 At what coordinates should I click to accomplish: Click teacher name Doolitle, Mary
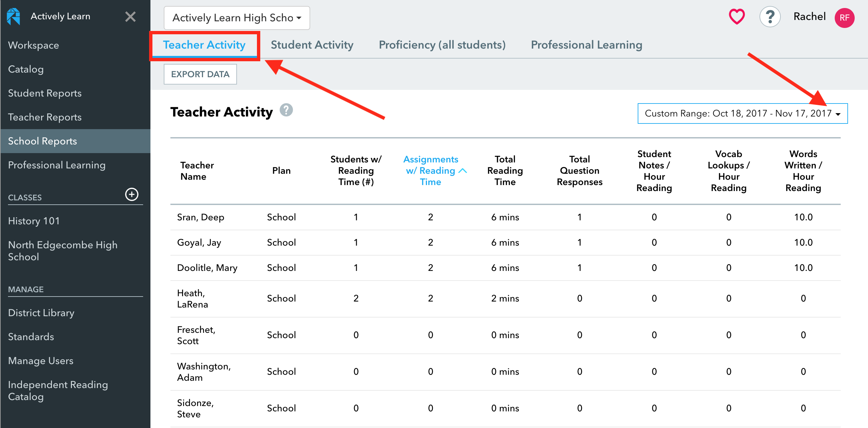207,268
